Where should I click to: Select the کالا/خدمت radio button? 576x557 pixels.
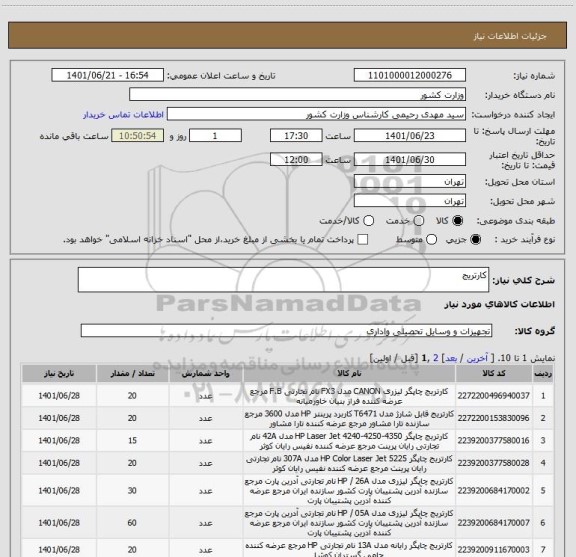coord(368,221)
